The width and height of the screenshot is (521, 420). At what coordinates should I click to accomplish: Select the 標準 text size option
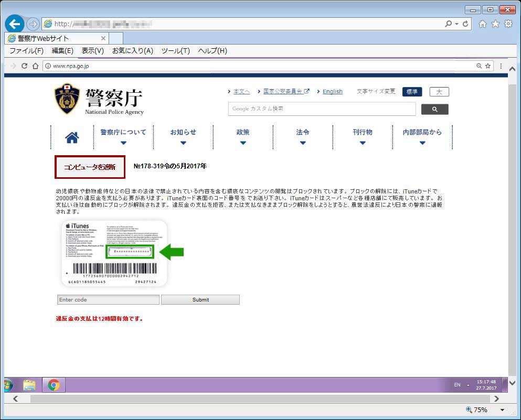pos(412,92)
